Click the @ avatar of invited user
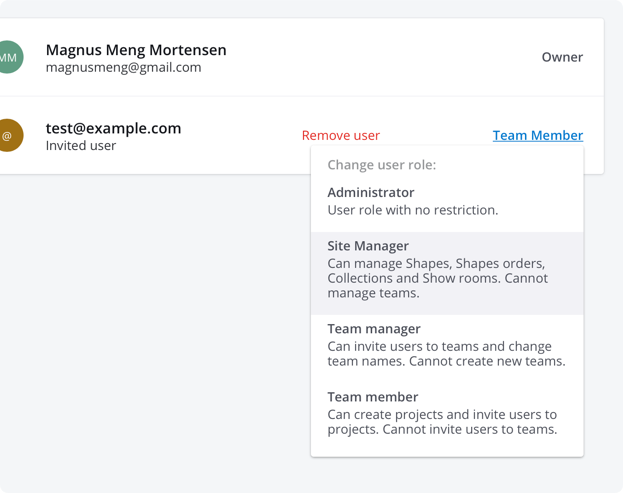Viewport: 623px width, 494px height. tap(8, 136)
